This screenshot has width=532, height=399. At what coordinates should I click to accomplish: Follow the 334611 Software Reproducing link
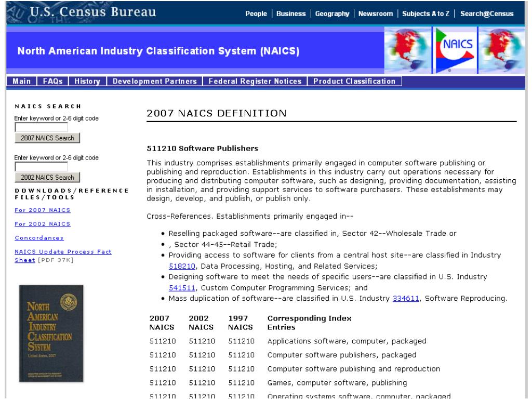click(406, 298)
